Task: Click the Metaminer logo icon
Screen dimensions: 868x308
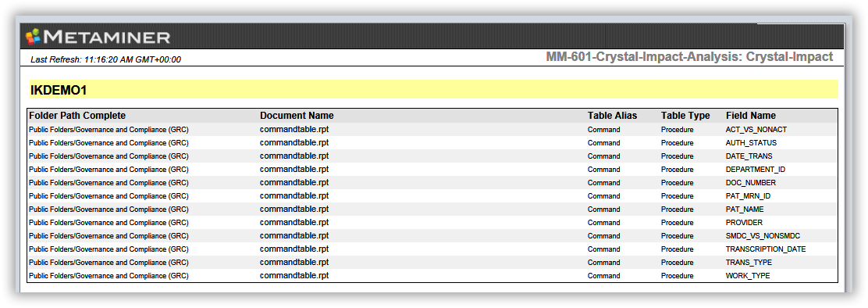Action: click(34, 37)
